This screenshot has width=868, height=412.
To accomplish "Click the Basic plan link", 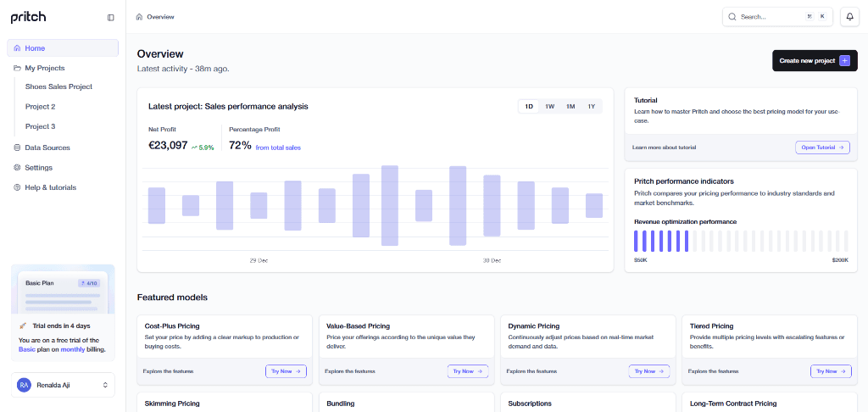I will click(26, 350).
